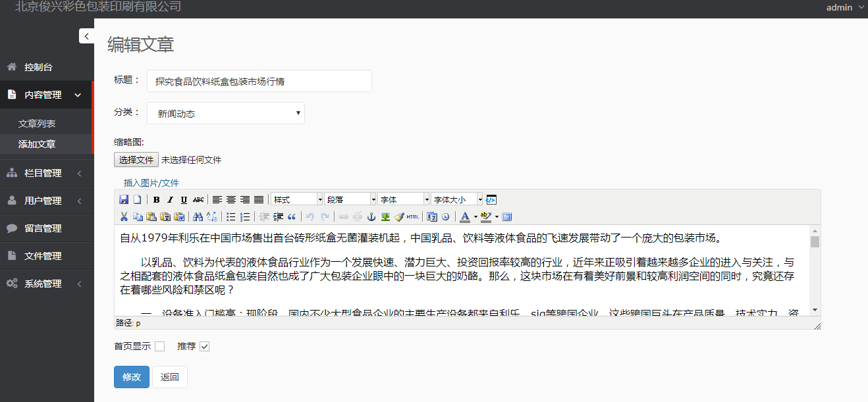868x402 pixels.
Task: Open the 段落 paragraph format dropdown
Action: pyautogui.click(x=350, y=199)
